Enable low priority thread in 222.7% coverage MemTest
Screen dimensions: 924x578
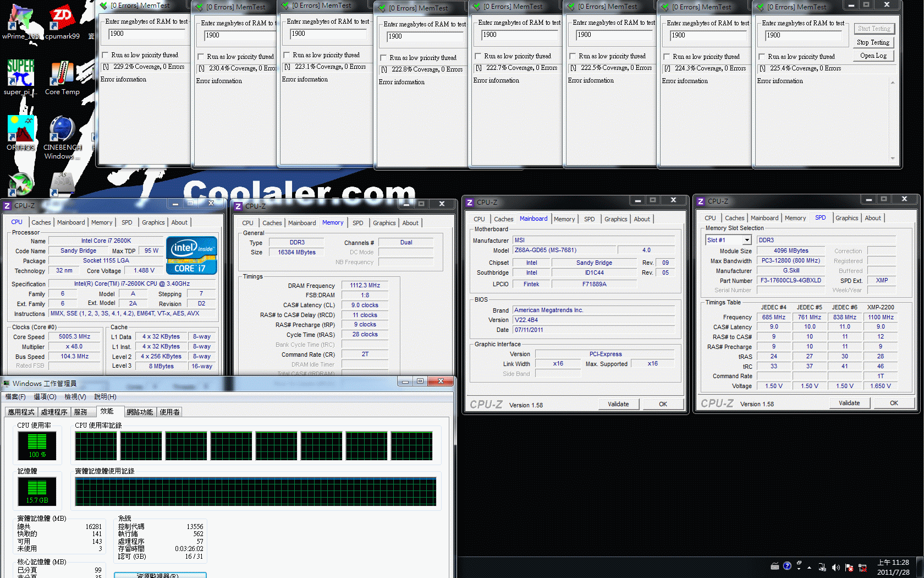pos(479,56)
